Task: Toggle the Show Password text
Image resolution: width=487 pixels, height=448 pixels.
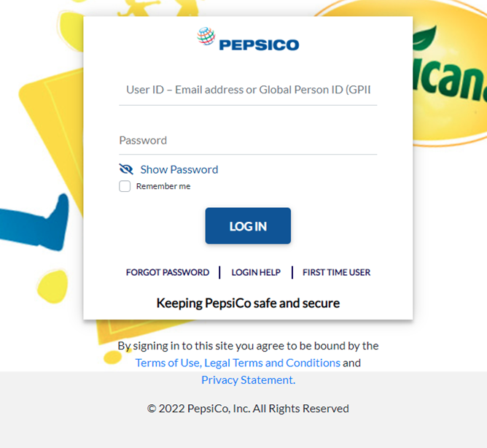Action: (x=179, y=169)
